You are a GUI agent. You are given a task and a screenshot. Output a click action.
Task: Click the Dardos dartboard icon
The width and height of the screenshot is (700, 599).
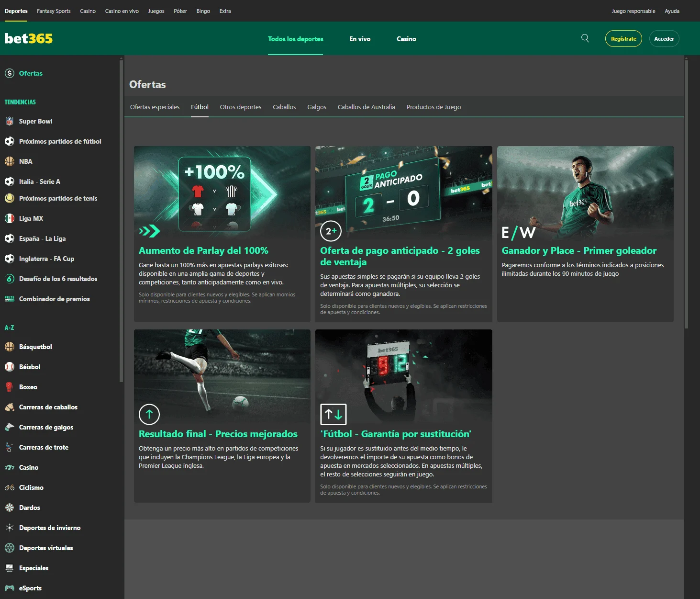[10, 508]
